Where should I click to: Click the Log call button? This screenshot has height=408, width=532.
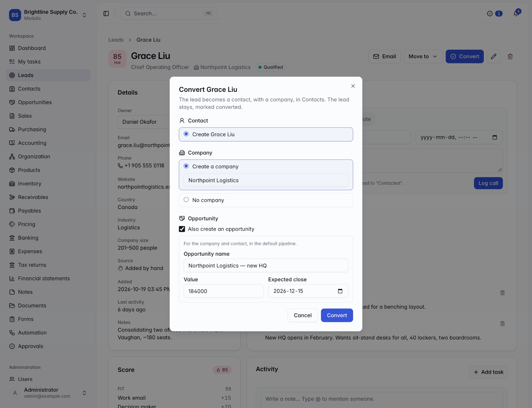[x=488, y=183]
